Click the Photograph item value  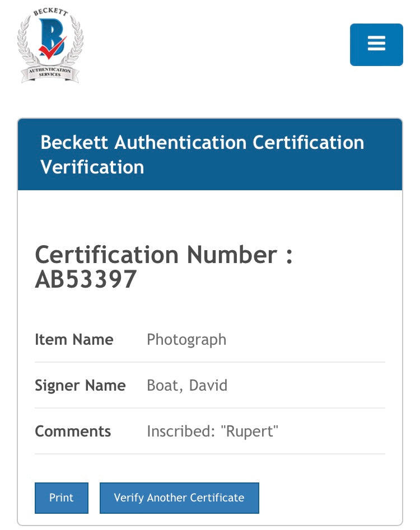(x=186, y=340)
